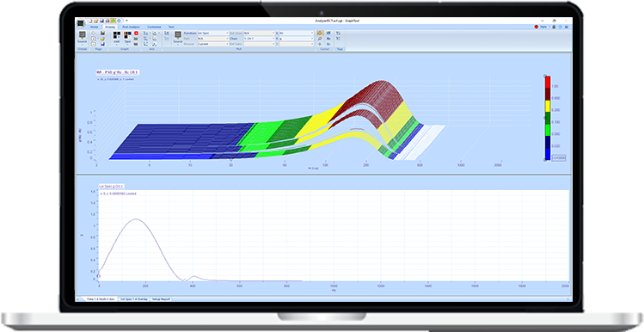Click the minimum value box under color legend
Image resolution: width=644 pixels, height=332 pixels.
558,157
